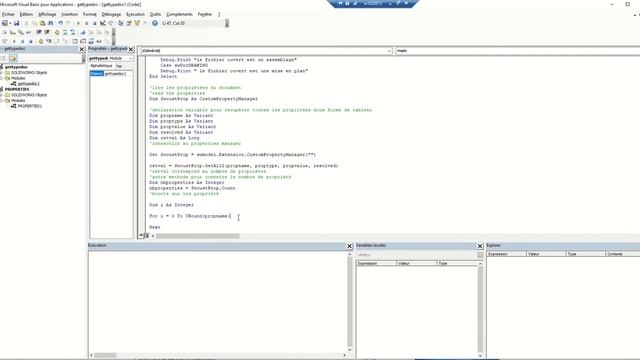Toggle a bookmark with the flag icon
640x360 pixels.
pyautogui.click(x=83, y=32)
